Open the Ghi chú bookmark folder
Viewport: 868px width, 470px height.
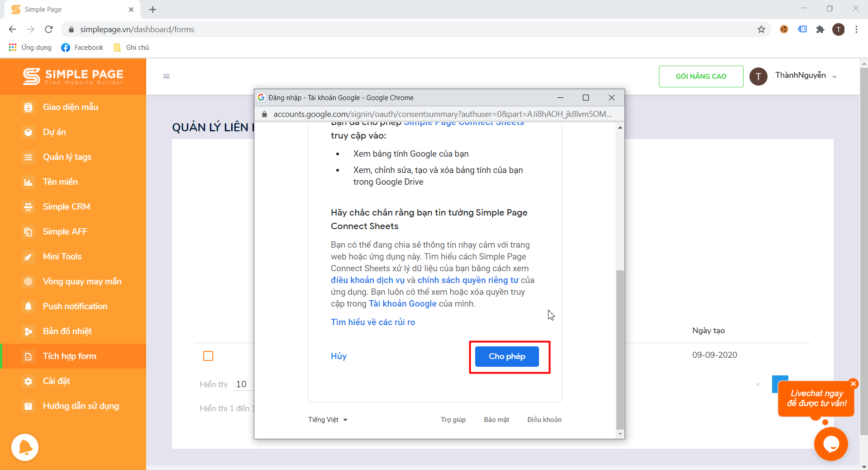pos(131,48)
